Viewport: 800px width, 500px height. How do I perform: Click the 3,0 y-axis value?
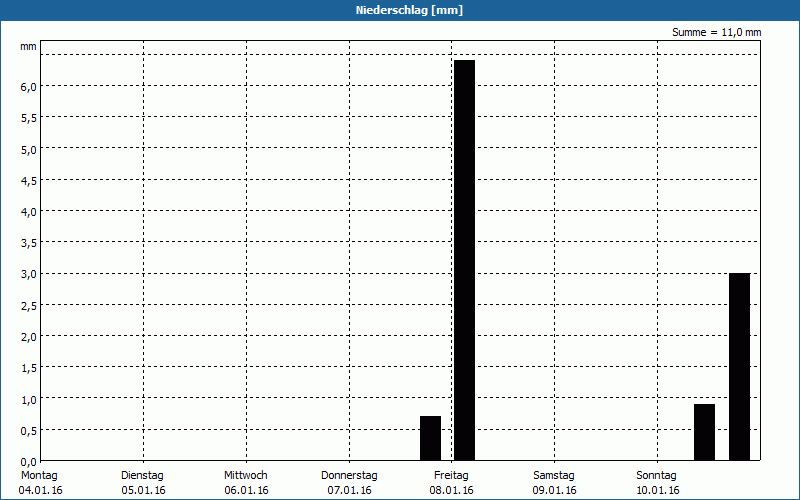pos(29,274)
